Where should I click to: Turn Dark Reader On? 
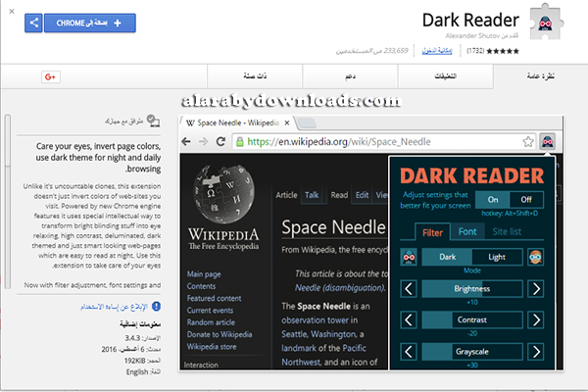493,200
